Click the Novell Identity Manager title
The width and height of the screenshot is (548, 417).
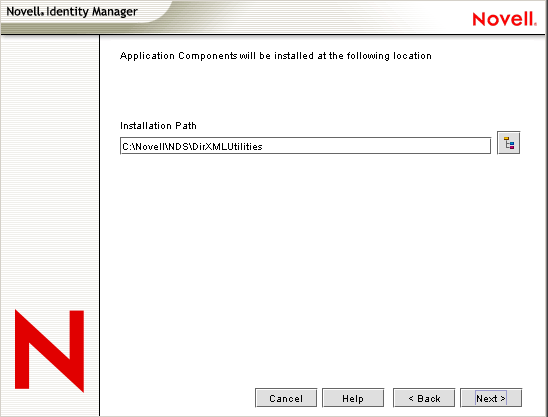72,12
